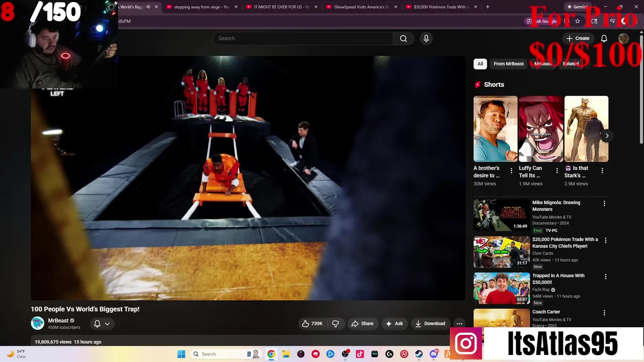Open TikTok app in the taskbar
The width and height of the screenshot is (644, 362).
(360, 354)
